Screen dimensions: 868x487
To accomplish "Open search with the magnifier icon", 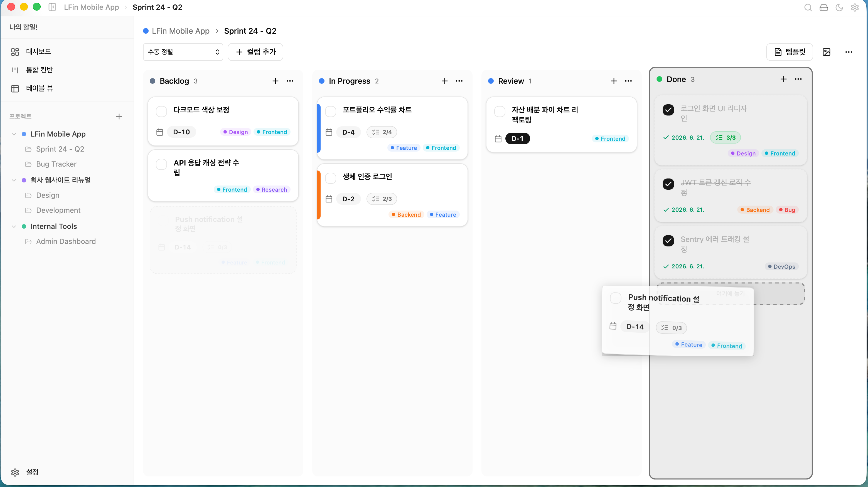I will click(808, 8).
